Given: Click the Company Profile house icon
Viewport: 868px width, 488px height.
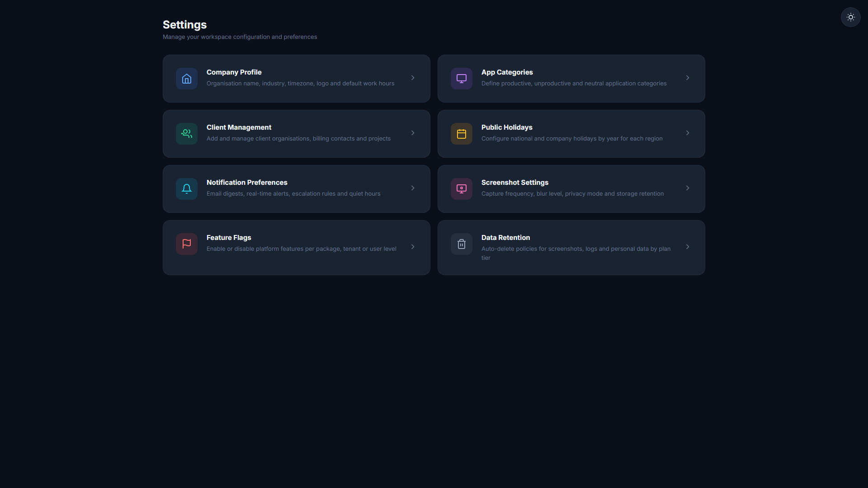Looking at the screenshot, I should [x=187, y=79].
